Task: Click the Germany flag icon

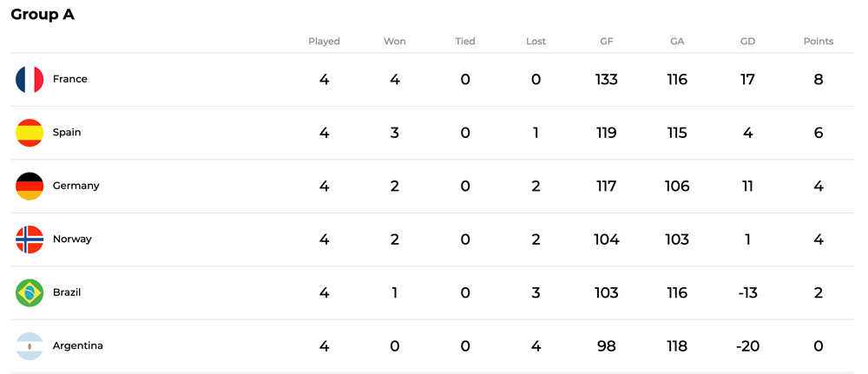Action: [x=30, y=186]
